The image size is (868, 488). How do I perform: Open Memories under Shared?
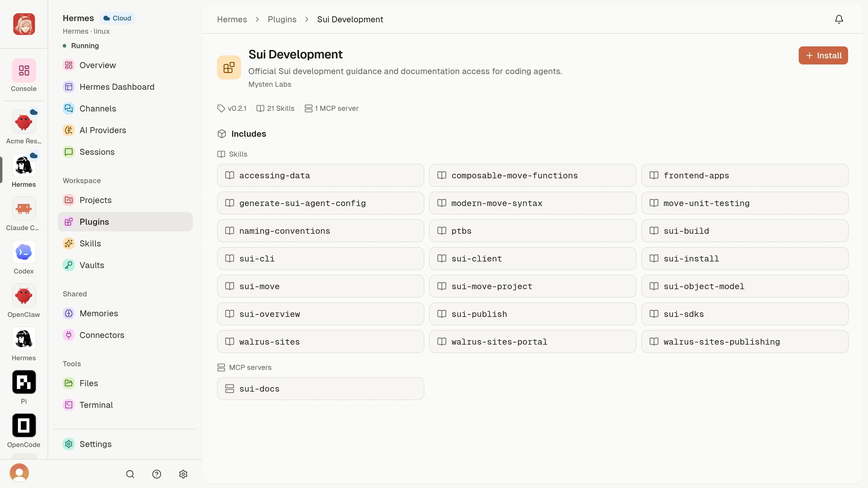(125, 313)
